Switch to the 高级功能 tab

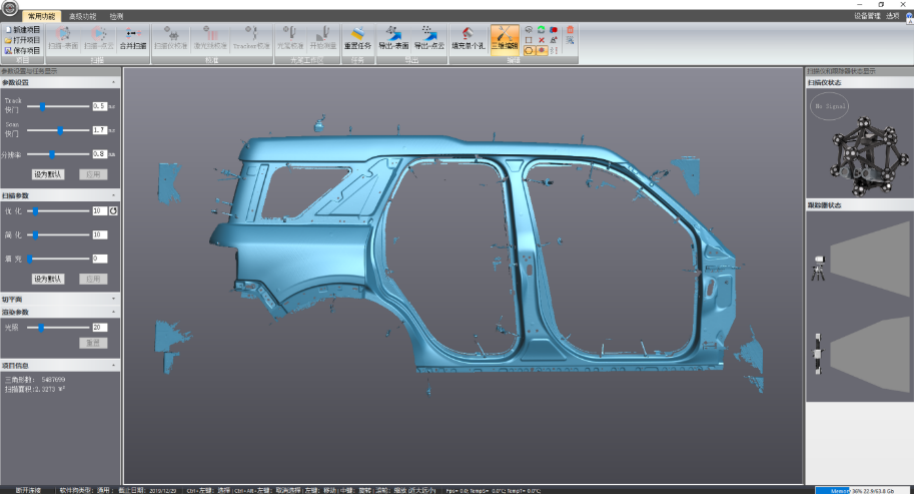pos(83,17)
